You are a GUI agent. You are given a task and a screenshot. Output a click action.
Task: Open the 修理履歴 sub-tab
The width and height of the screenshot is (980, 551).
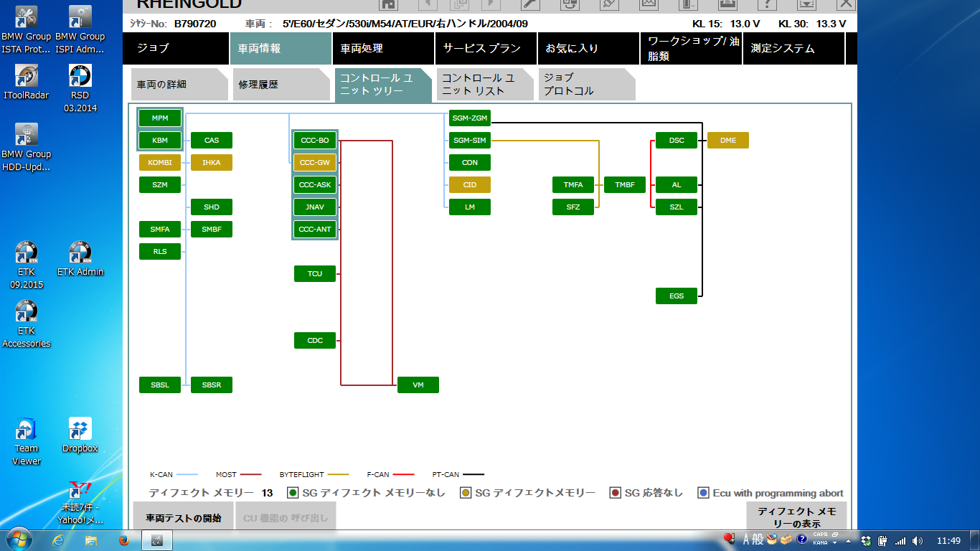click(x=281, y=85)
